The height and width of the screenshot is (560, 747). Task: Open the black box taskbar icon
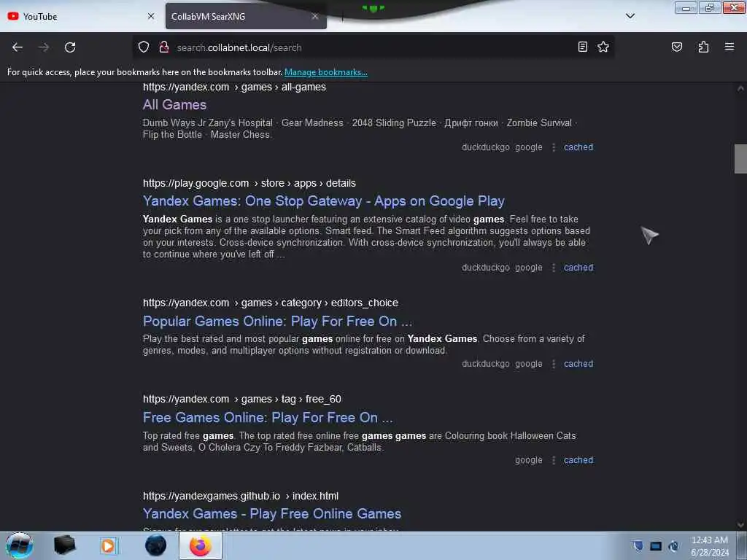coord(64,545)
